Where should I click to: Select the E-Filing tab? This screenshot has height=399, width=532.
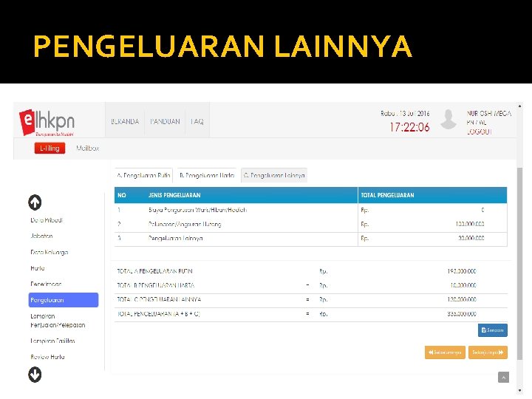[x=50, y=149]
